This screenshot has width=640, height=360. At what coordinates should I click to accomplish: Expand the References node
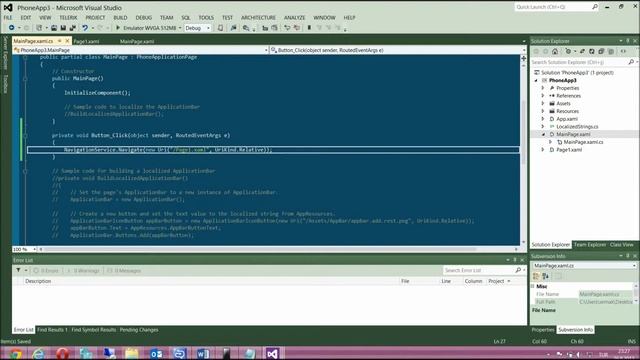pyautogui.click(x=543, y=96)
